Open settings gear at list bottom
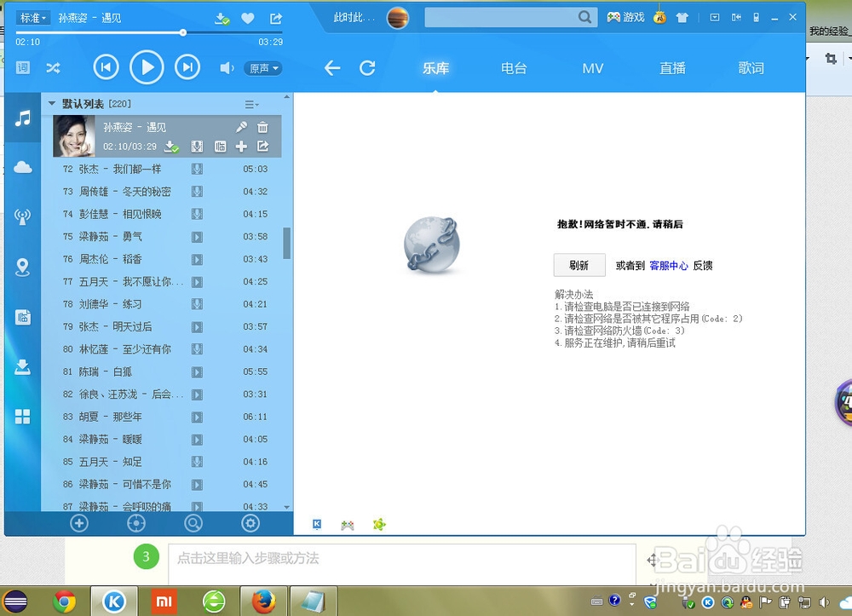This screenshot has height=616, width=852. [250, 524]
